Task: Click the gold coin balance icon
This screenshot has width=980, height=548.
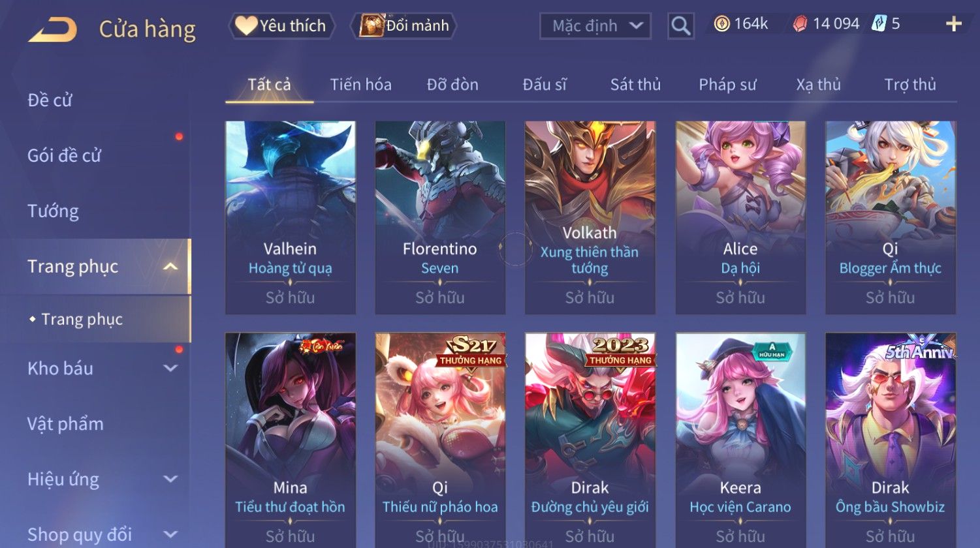Action: 721,24
